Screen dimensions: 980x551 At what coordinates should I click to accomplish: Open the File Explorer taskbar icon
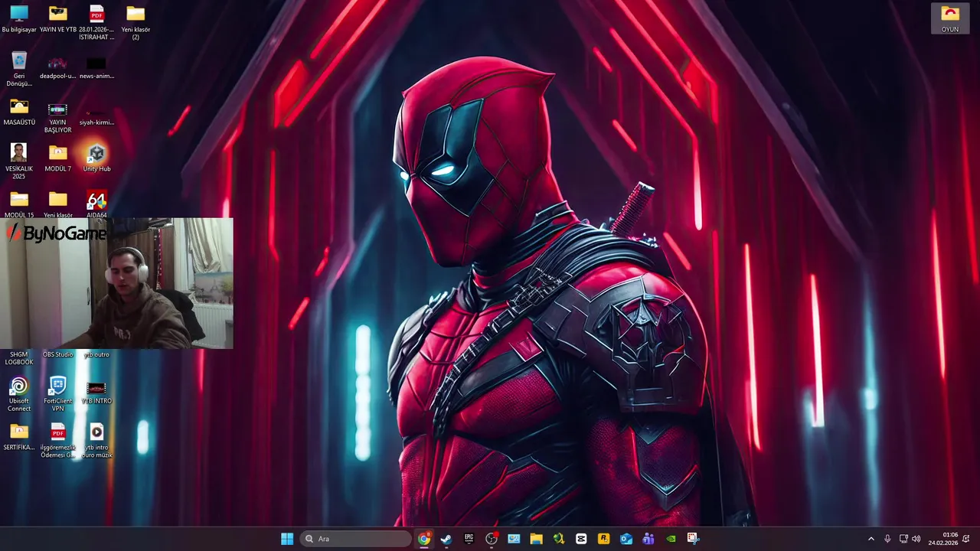(536, 539)
